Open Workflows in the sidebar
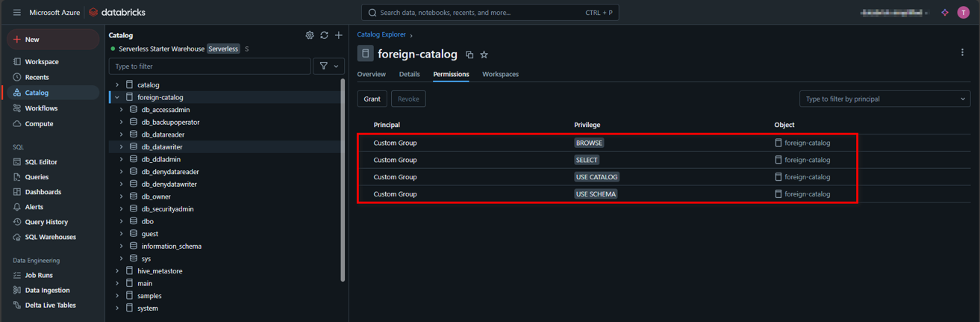This screenshot has height=322, width=980. click(x=52, y=108)
